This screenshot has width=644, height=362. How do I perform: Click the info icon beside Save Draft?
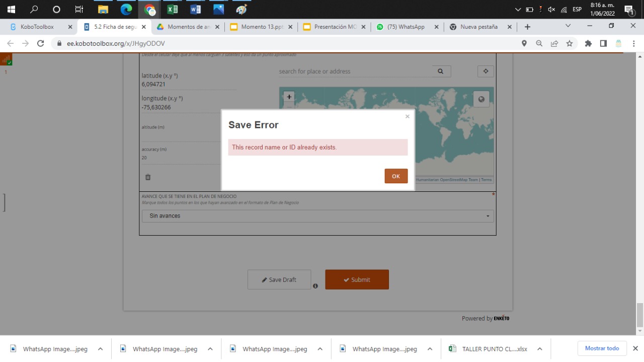pyautogui.click(x=315, y=286)
